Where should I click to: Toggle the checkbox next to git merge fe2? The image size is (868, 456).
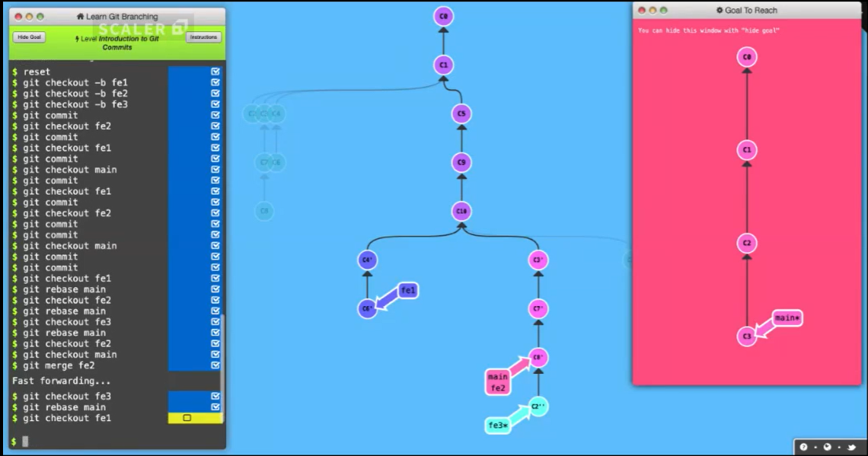215,365
